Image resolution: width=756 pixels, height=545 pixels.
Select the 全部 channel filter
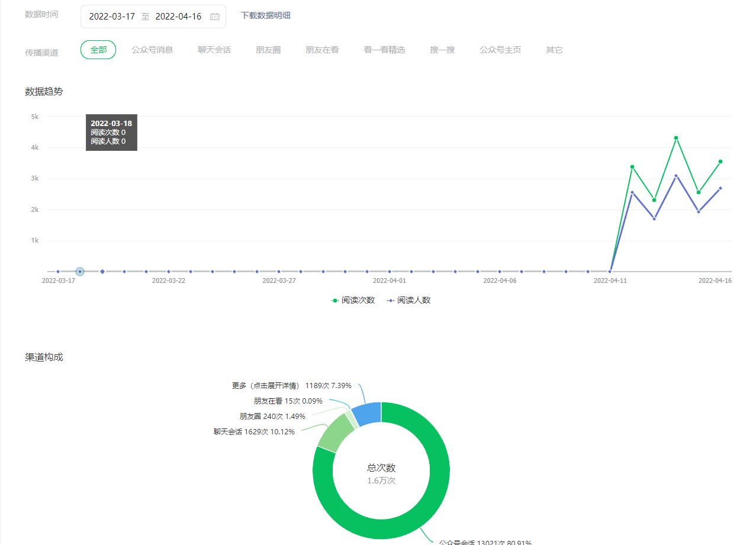click(x=98, y=50)
